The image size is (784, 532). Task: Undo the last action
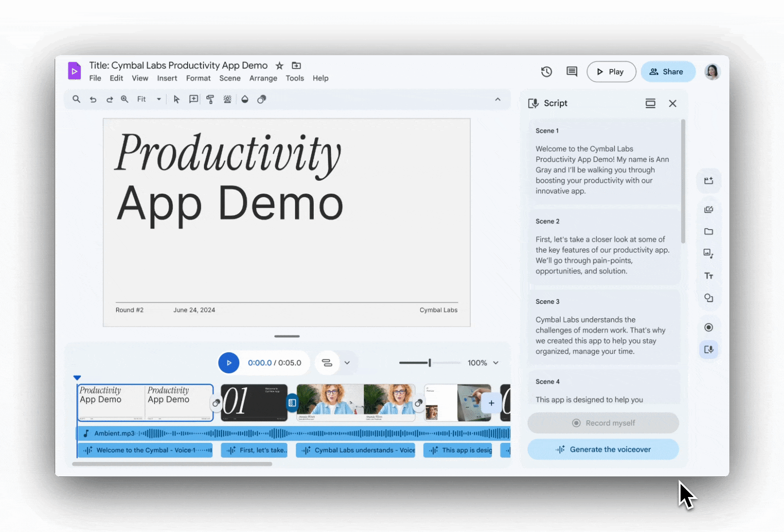93,100
